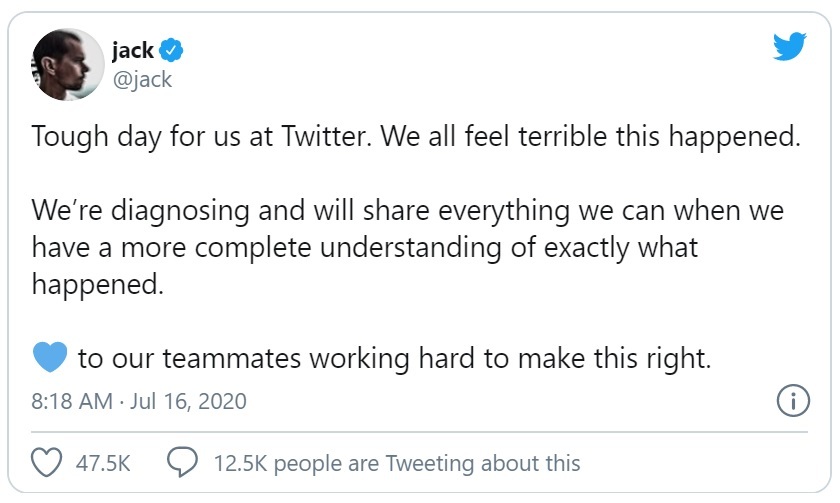Open the @jack handle link
Image resolution: width=840 pixels, height=503 pixels.
pyautogui.click(x=141, y=80)
